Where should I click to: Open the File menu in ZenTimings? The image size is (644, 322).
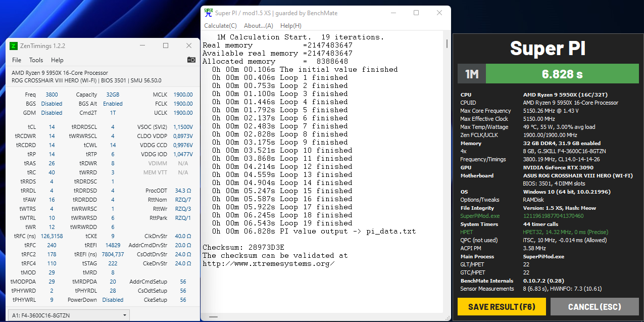click(x=17, y=60)
